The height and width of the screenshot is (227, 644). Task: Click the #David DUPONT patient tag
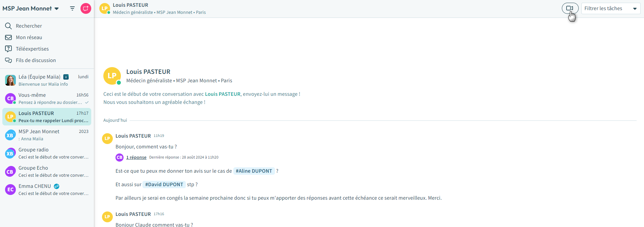tap(164, 185)
